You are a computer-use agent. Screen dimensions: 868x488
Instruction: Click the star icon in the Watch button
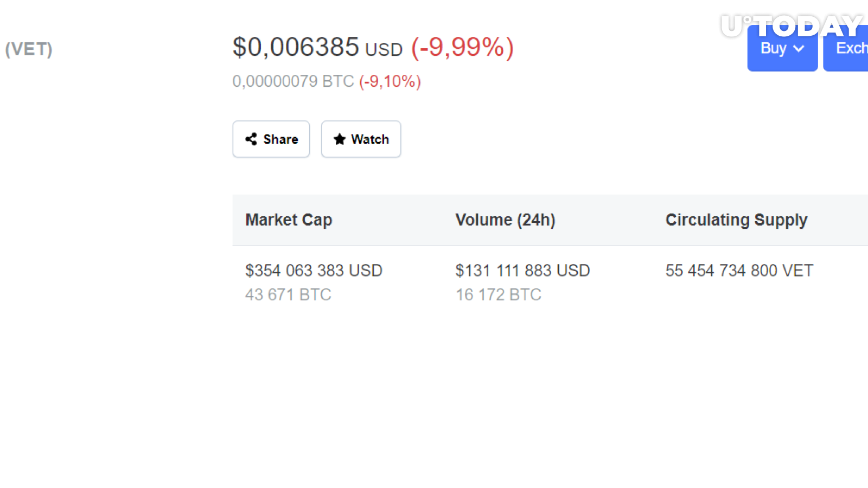(340, 139)
